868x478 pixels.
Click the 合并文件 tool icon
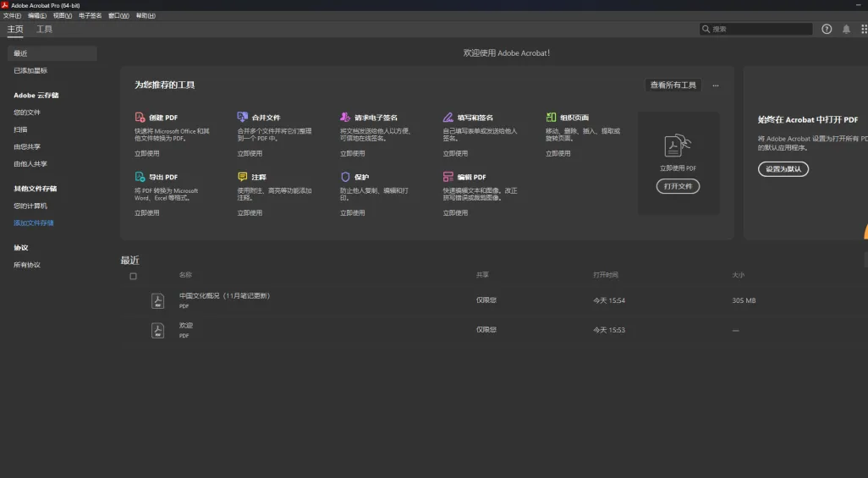tap(243, 117)
